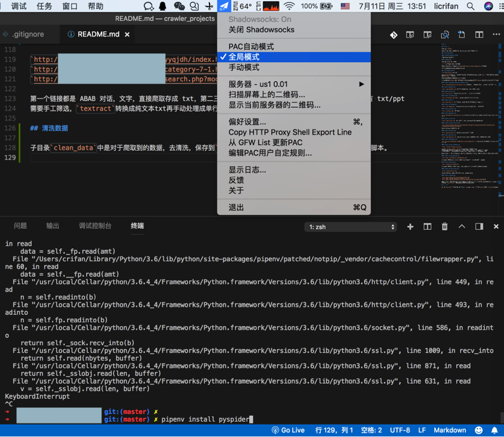
Task: Choose 扫描屏幕上的二维码 entry
Action: coord(294,95)
